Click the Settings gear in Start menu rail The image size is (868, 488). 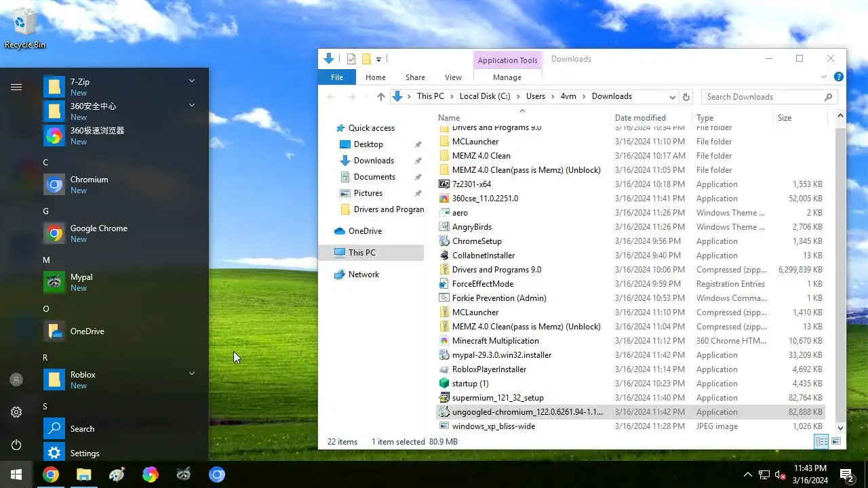point(16,412)
